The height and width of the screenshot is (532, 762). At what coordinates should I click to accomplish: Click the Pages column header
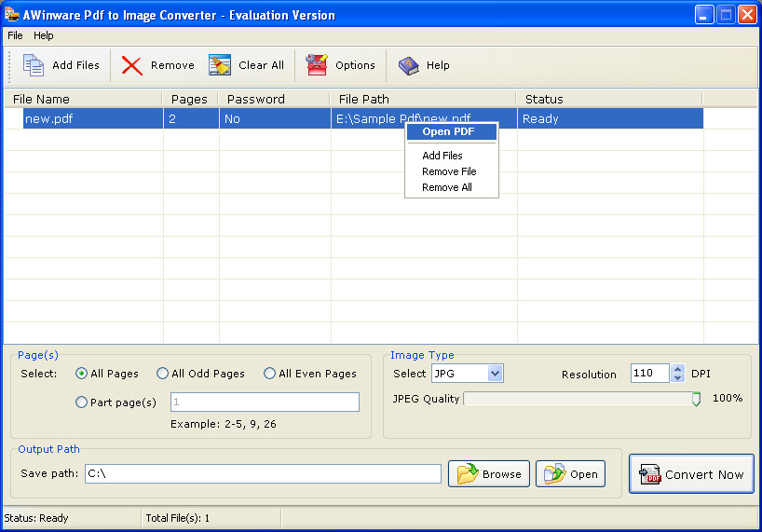coord(190,99)
